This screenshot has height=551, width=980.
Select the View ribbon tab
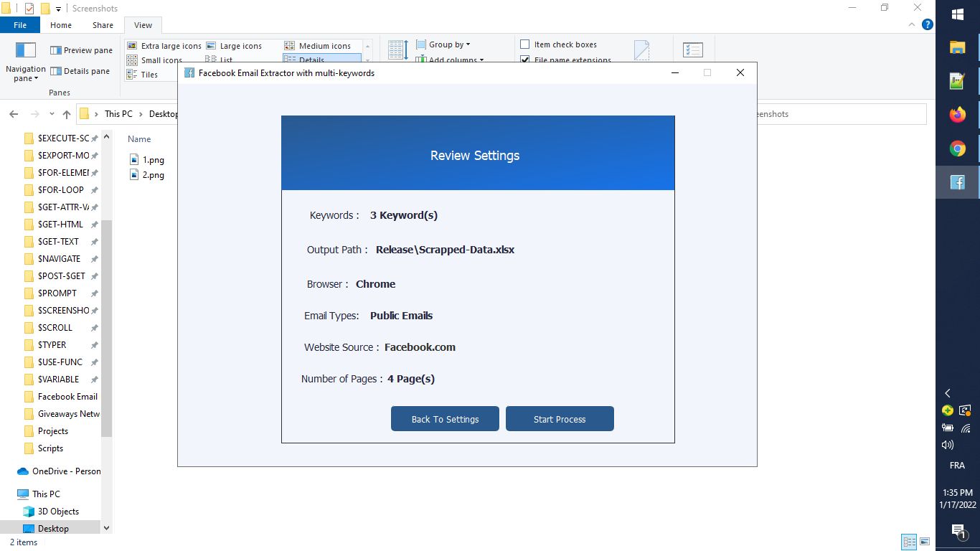coord(143,25)
